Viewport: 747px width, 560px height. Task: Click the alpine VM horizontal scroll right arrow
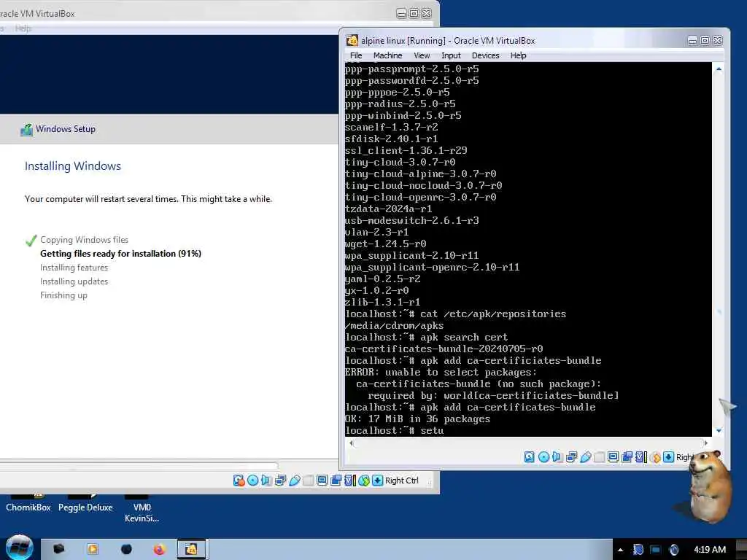(705, 443)
